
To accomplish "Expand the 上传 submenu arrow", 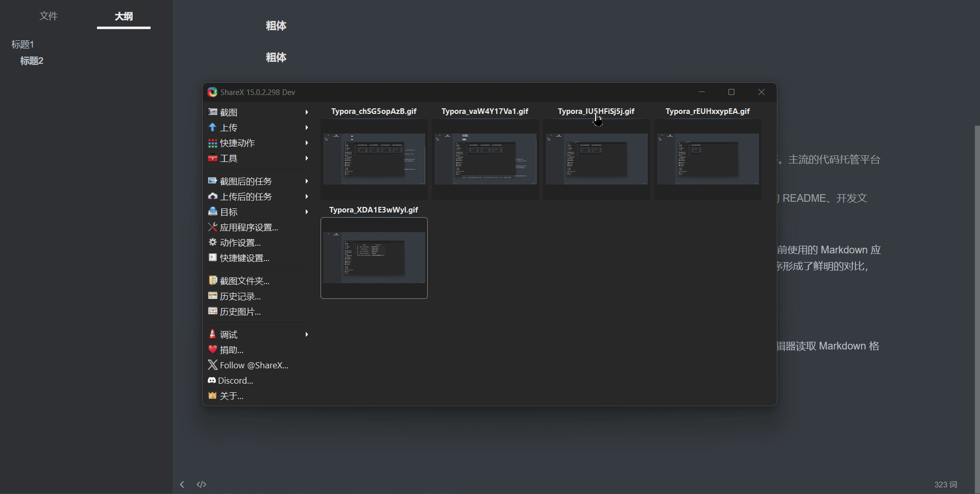I will point(307,127).
